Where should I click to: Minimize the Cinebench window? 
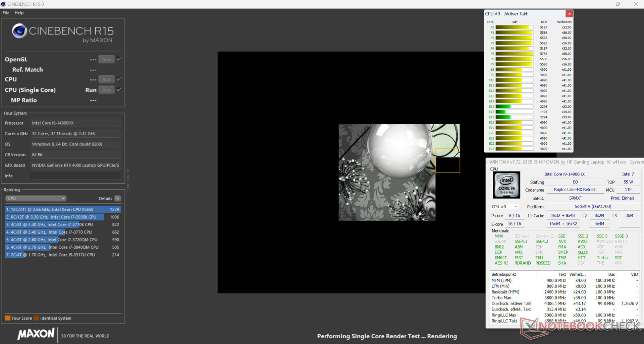coord(600,4)
